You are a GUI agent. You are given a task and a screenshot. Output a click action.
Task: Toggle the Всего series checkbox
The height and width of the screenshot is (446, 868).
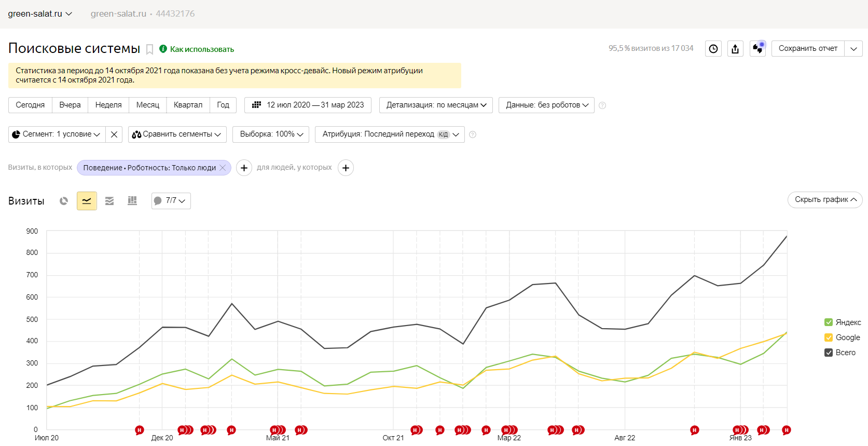(x=829, y=353)
